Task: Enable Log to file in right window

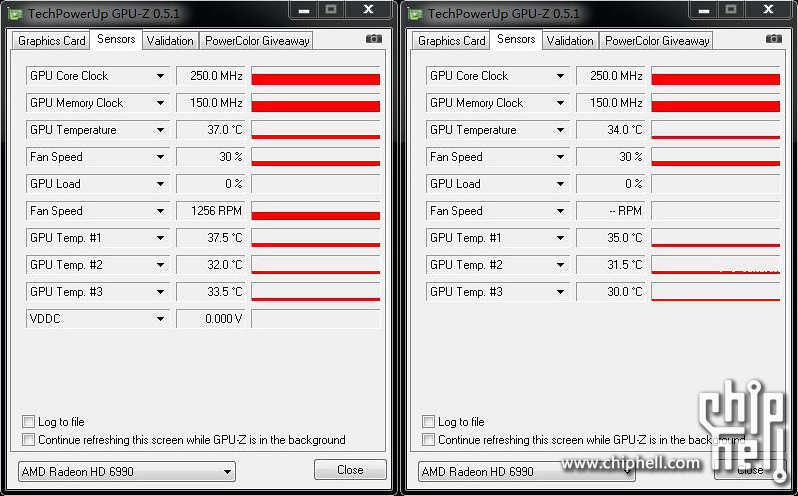Action: tap(429, 422)
